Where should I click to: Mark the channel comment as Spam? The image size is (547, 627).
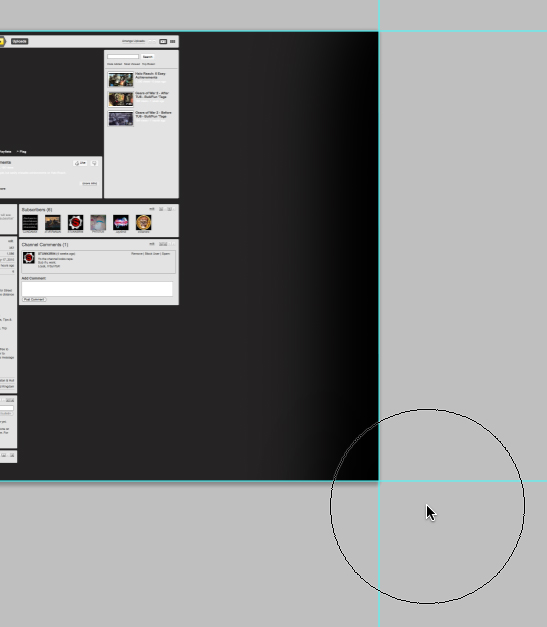click(166, 254)
